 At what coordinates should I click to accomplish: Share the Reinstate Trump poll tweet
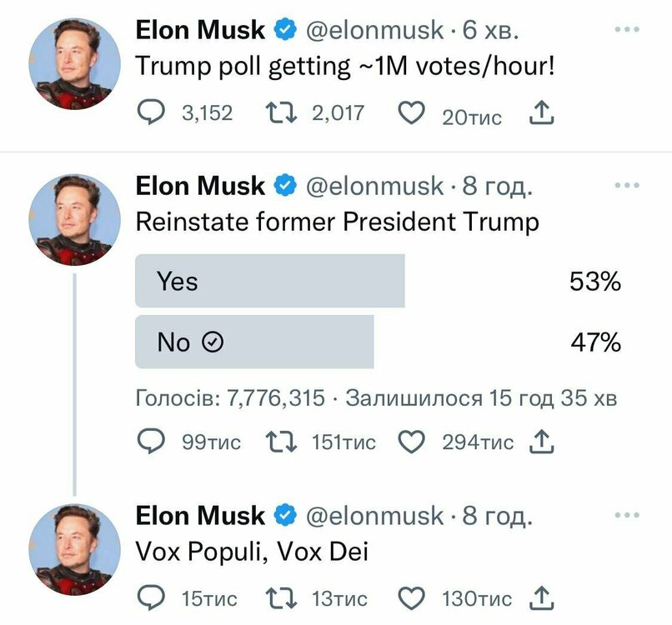541,442
